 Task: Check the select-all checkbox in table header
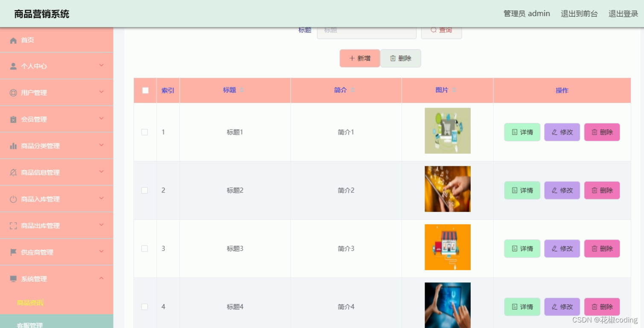tap(145, 90)
